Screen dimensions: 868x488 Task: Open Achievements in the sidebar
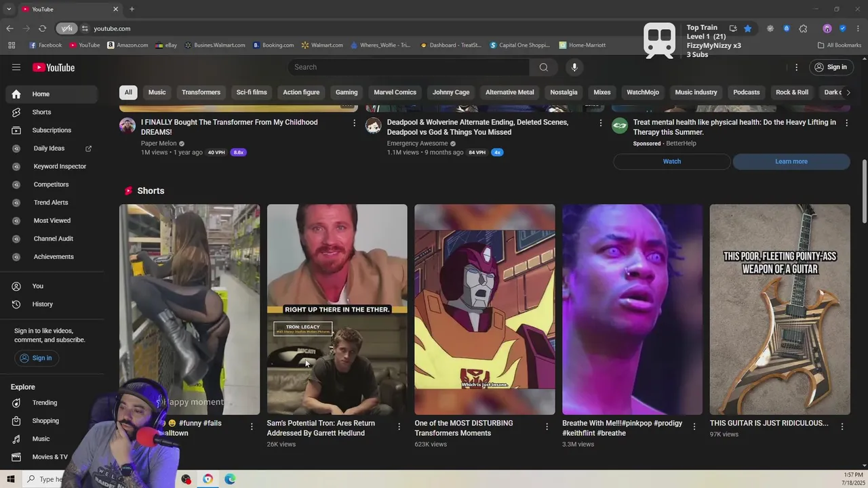pos(52,257)
